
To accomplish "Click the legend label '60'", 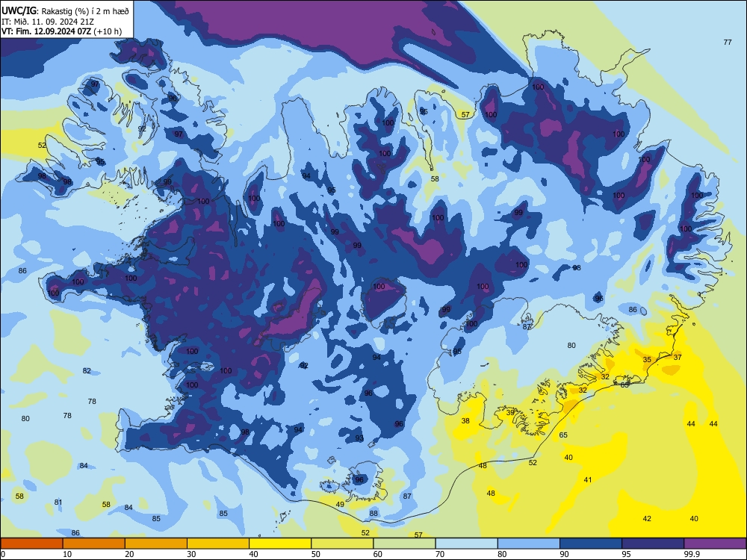I will point(378,554).
